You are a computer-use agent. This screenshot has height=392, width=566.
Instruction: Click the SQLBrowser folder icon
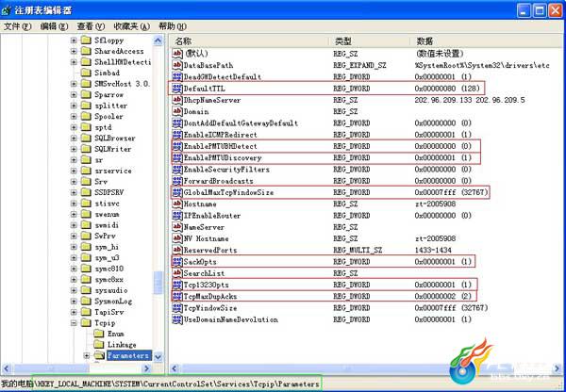[x=86, y=138]
